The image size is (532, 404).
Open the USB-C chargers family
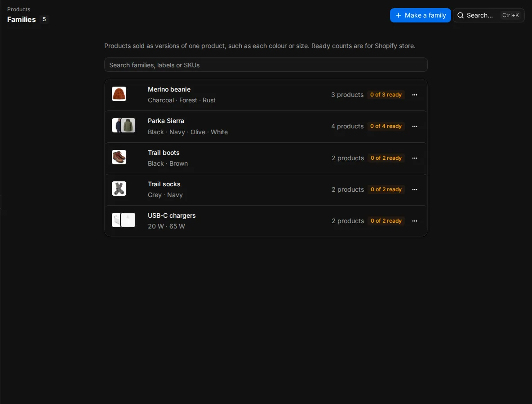point(266,221)
